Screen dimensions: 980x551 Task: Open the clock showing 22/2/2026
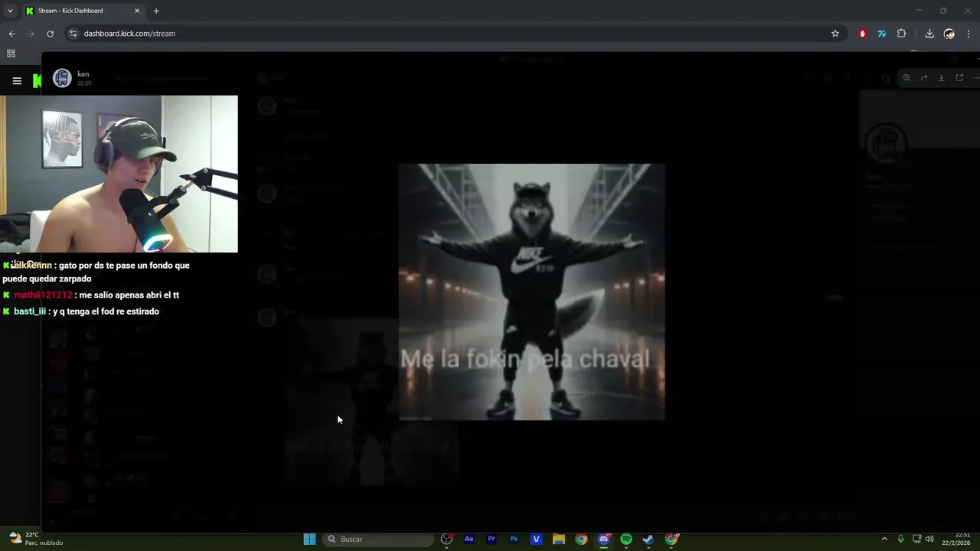click(x=956, y=539)
